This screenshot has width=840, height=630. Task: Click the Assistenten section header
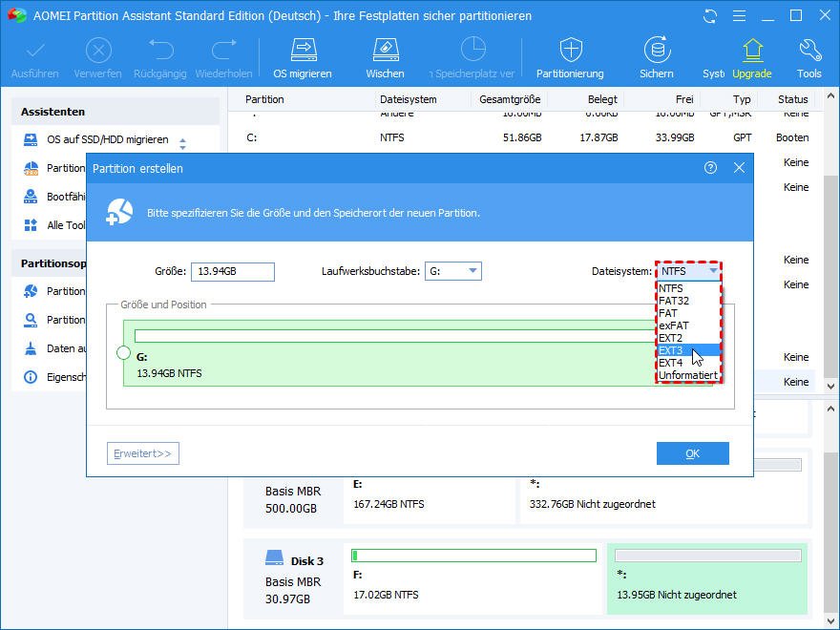tap(115, 112)
